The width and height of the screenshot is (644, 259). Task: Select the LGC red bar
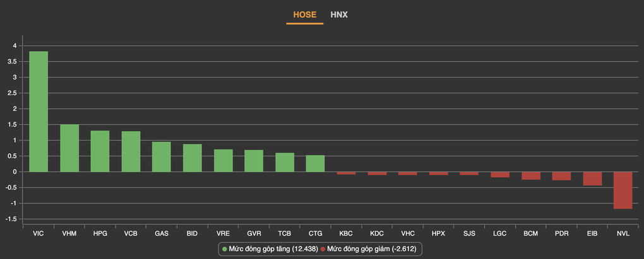coord(500,175)
